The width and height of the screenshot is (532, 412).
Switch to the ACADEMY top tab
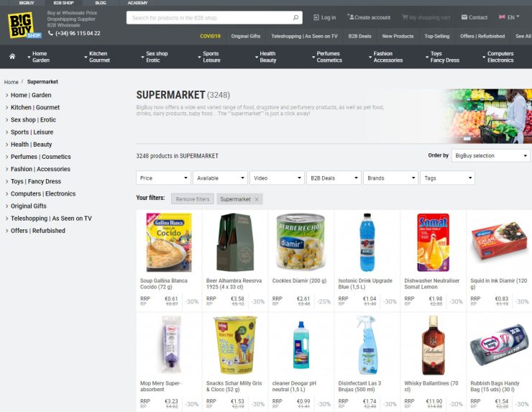click(x=137, y=3)
